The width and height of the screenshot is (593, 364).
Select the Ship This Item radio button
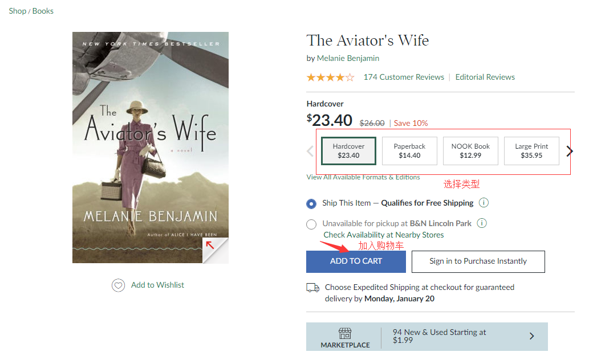click(311, 204)
